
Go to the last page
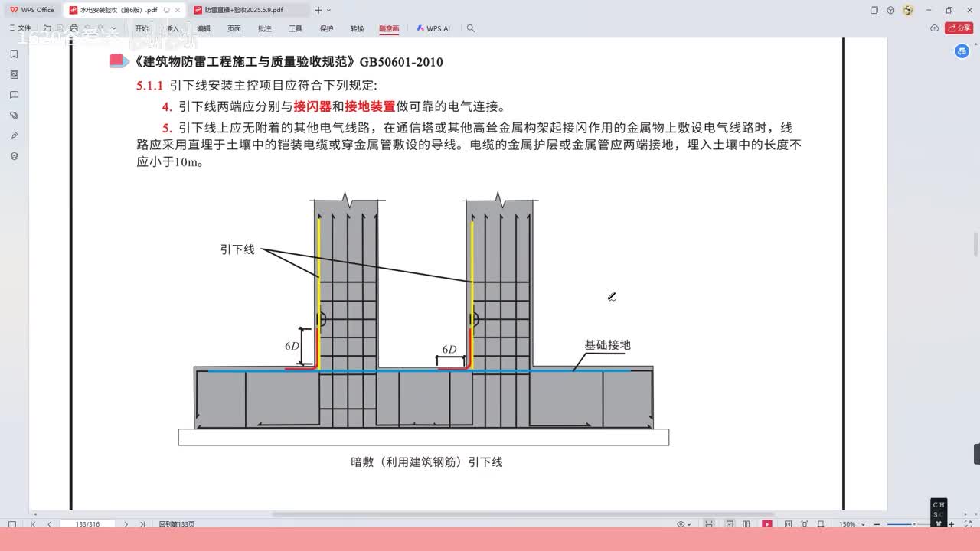click(x=142, y=524)
